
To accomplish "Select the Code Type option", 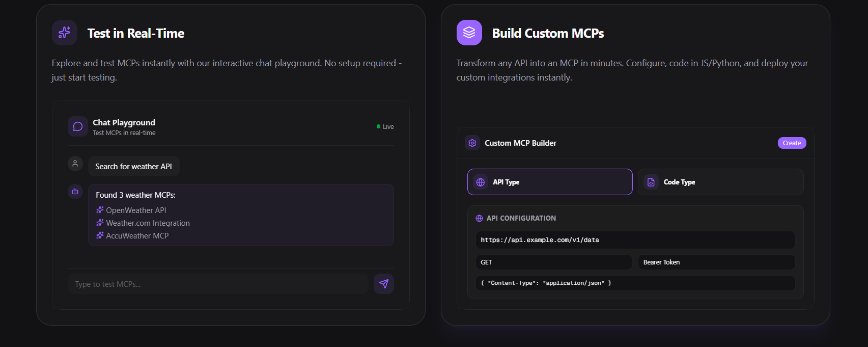I will click(x=720, y=181).
